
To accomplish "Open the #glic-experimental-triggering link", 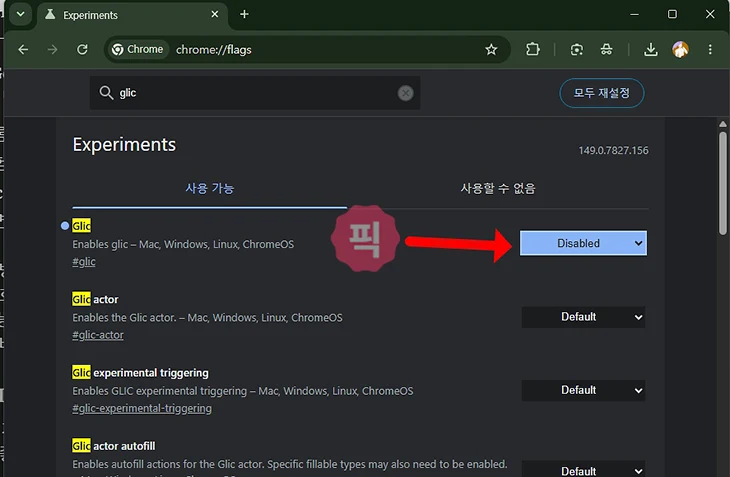I will (142, 409).
